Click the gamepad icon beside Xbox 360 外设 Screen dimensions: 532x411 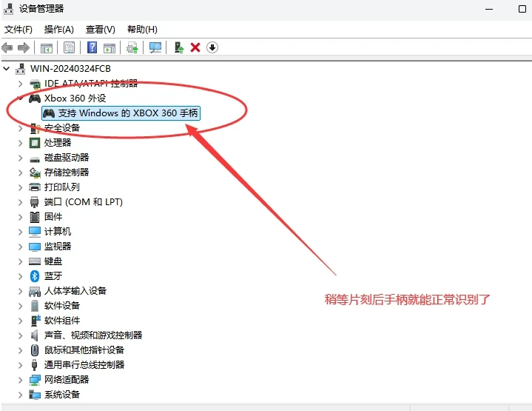click(35, 98)
